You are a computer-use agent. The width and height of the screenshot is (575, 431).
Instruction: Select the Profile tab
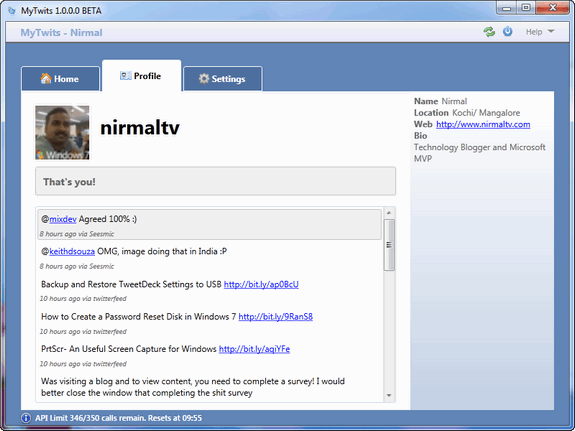click(142, 76)
